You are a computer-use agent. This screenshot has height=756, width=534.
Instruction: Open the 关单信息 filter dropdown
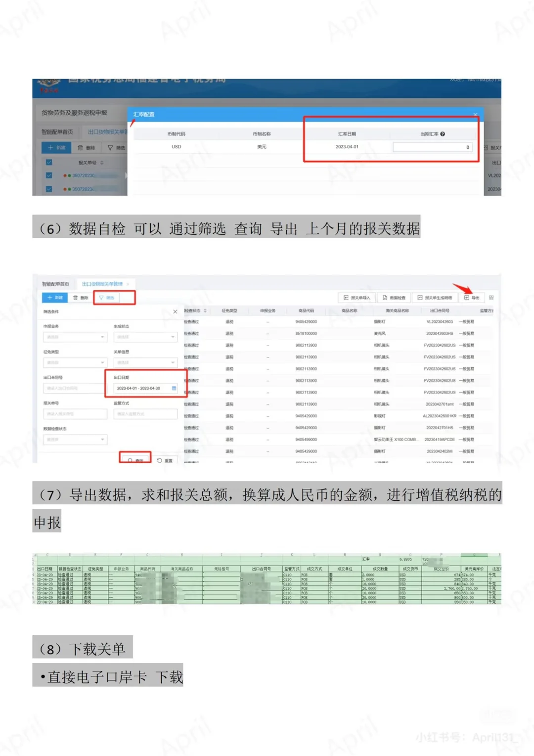point(145,362)
